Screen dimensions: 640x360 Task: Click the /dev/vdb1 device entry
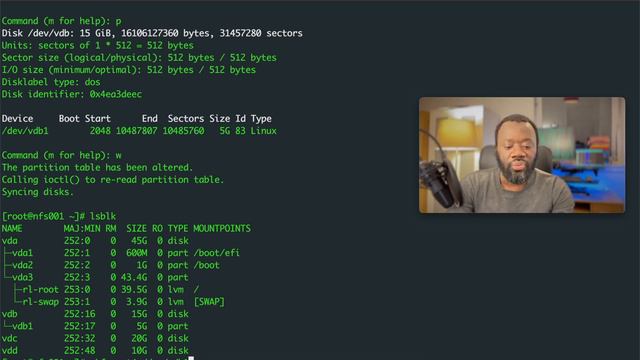[25, 131]
